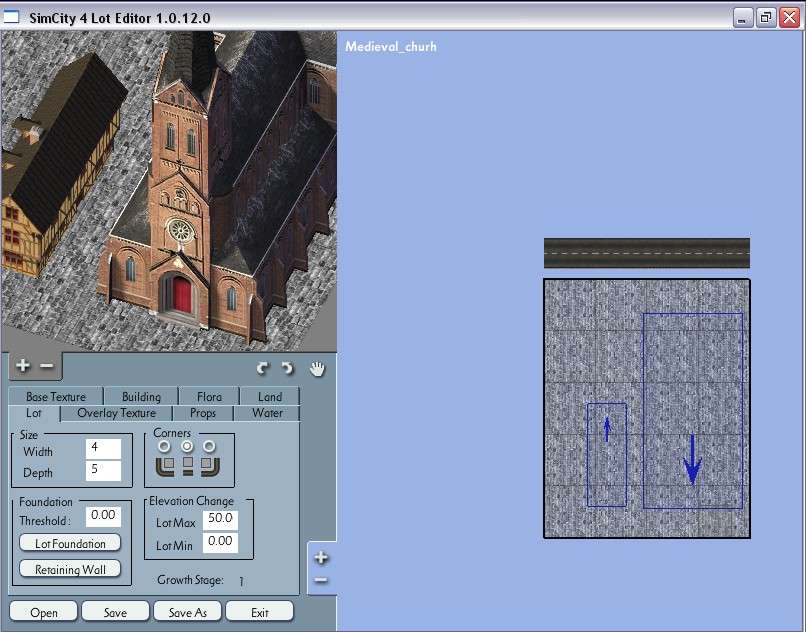The height and width of the screenshot is (632, 806).
Task: Switch to the Props tab
Action: 203,413
